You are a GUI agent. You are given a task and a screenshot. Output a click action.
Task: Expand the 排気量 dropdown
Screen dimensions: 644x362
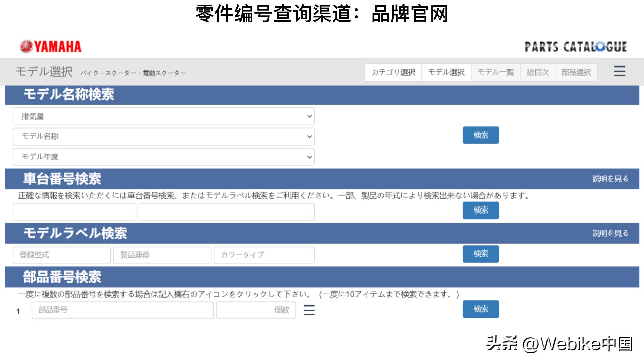click(x=163, y=116)
